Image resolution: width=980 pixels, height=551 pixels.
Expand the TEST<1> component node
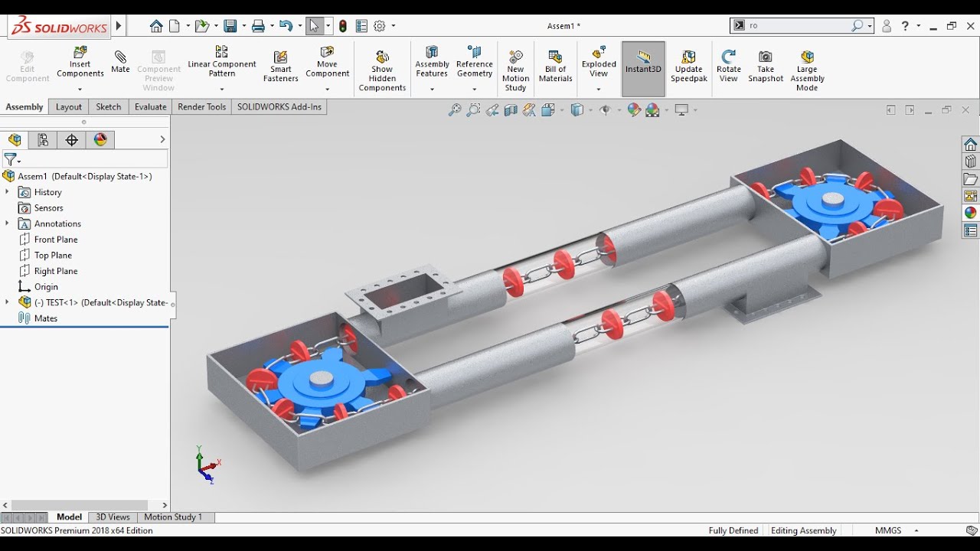pyautogui.click(x=7, y=302)
